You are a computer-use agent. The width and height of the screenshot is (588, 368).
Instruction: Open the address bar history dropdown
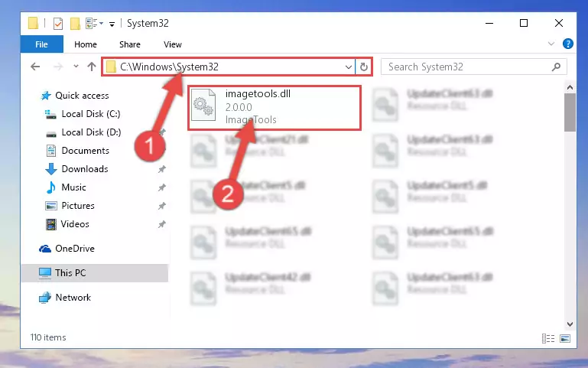349,67
